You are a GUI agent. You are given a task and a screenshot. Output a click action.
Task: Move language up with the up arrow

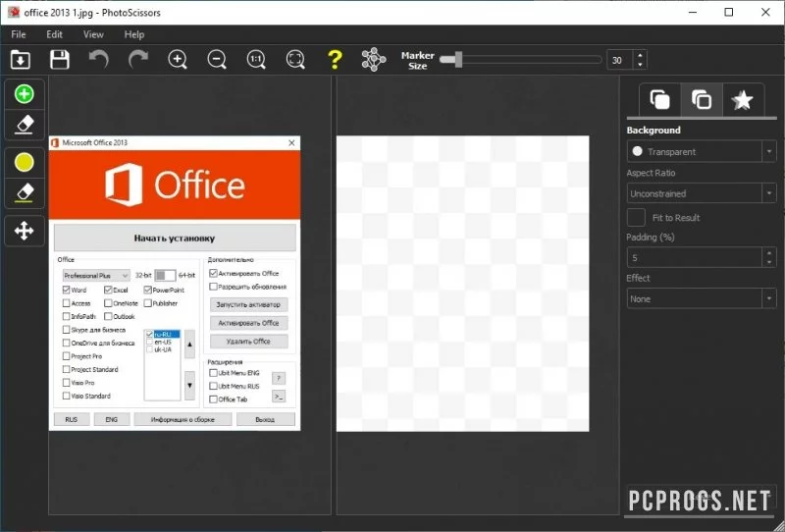pyautogui.click(x=189, y=345)
